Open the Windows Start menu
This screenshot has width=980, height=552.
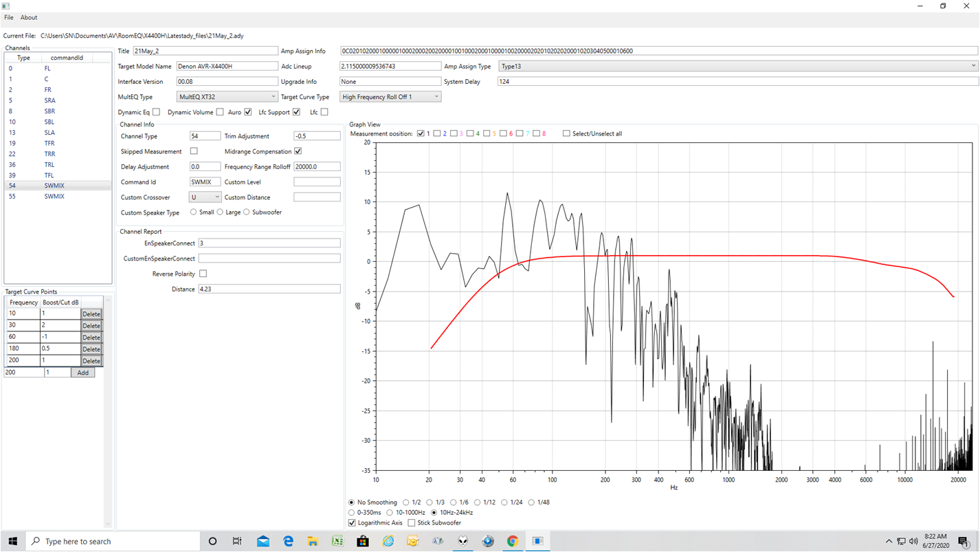(x=12, y=541)
